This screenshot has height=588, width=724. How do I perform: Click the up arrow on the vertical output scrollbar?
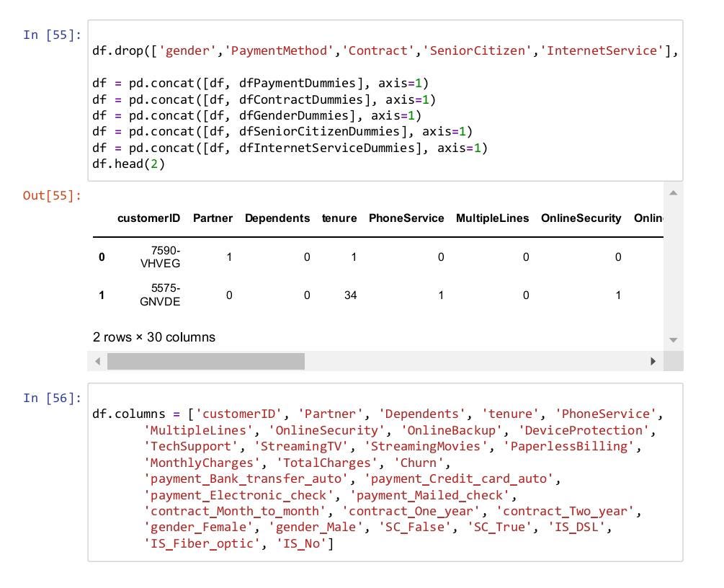[672, 192]
